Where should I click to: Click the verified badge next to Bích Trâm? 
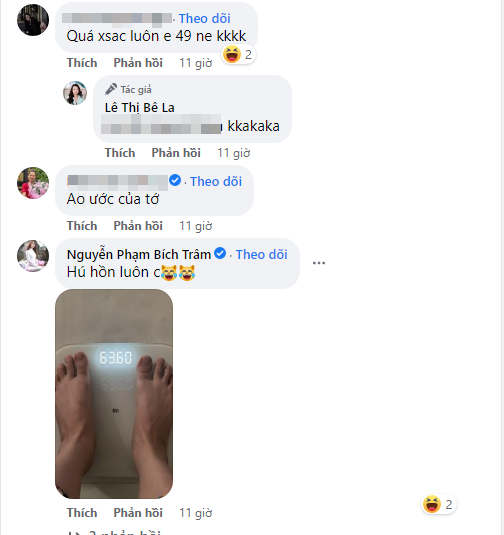click(x=220, y=254)
